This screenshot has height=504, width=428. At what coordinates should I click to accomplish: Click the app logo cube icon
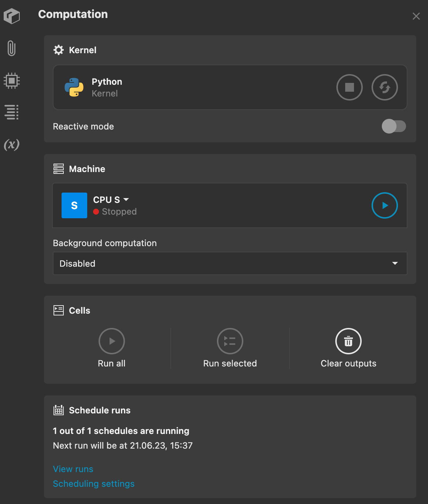(11, 16)
